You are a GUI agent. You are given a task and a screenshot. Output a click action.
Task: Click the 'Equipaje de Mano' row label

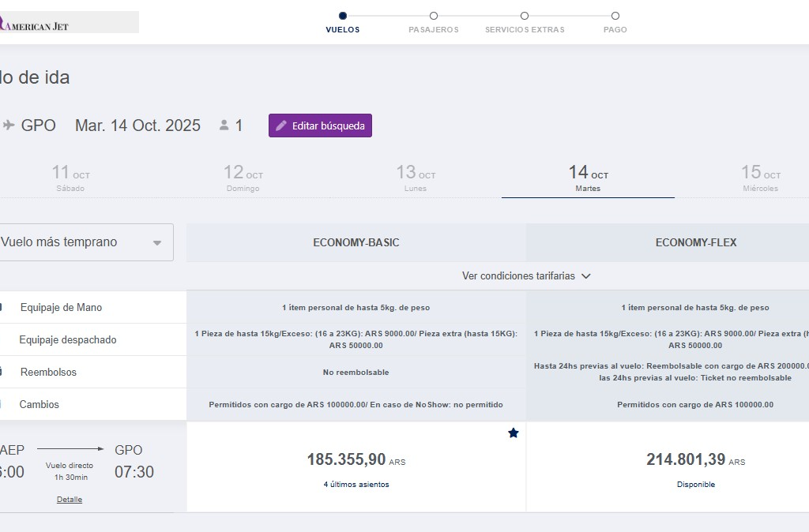point(62,307)
